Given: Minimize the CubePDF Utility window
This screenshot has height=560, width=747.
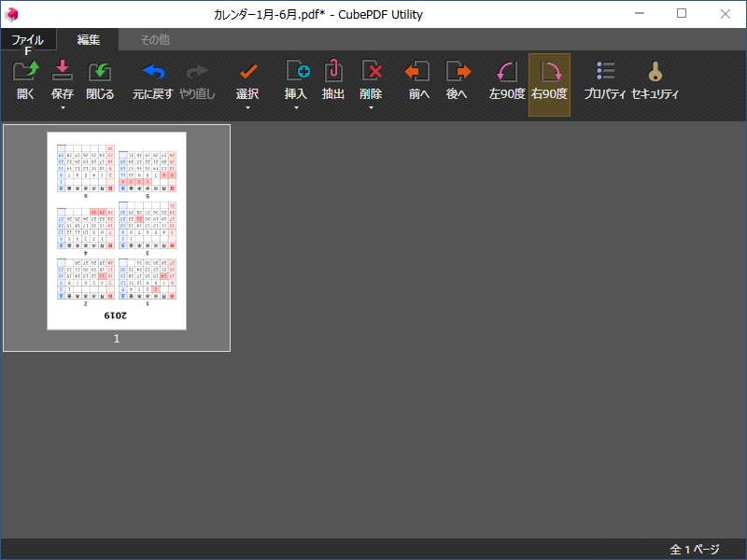Looking at the screenshot, I should pos(640,14).
